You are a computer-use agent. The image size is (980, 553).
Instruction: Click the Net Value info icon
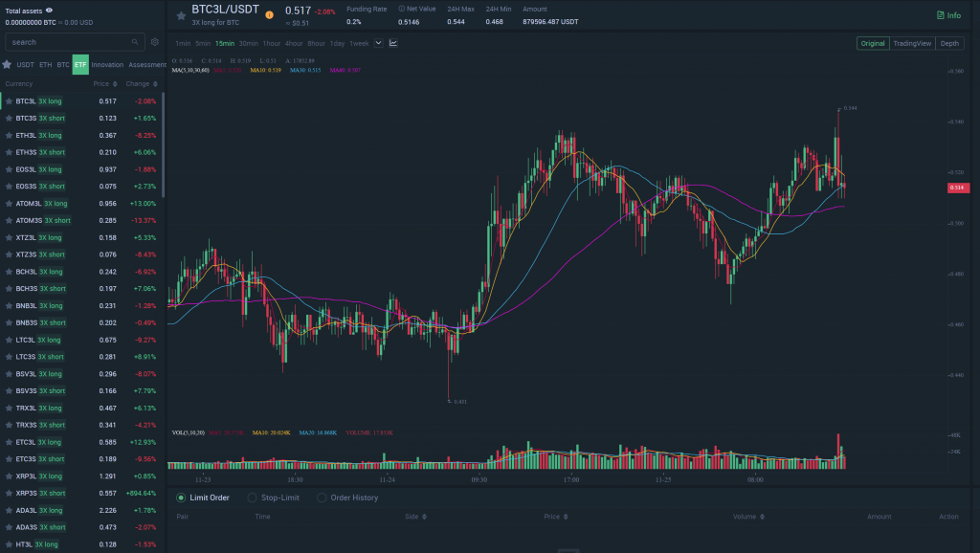[401, 9]
